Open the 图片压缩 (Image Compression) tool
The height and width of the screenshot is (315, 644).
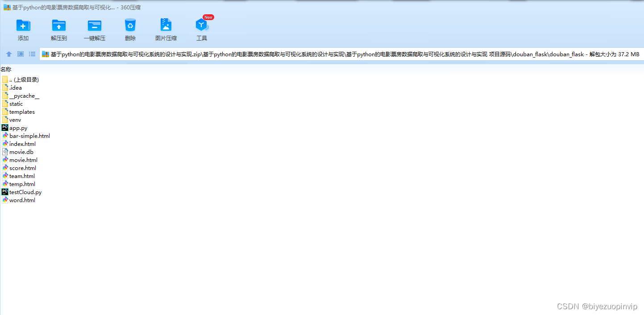click(x=166, y=29)
